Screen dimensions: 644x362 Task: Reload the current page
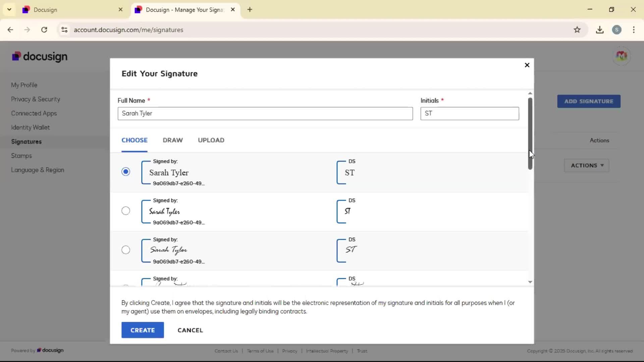(x=44, y=30)
